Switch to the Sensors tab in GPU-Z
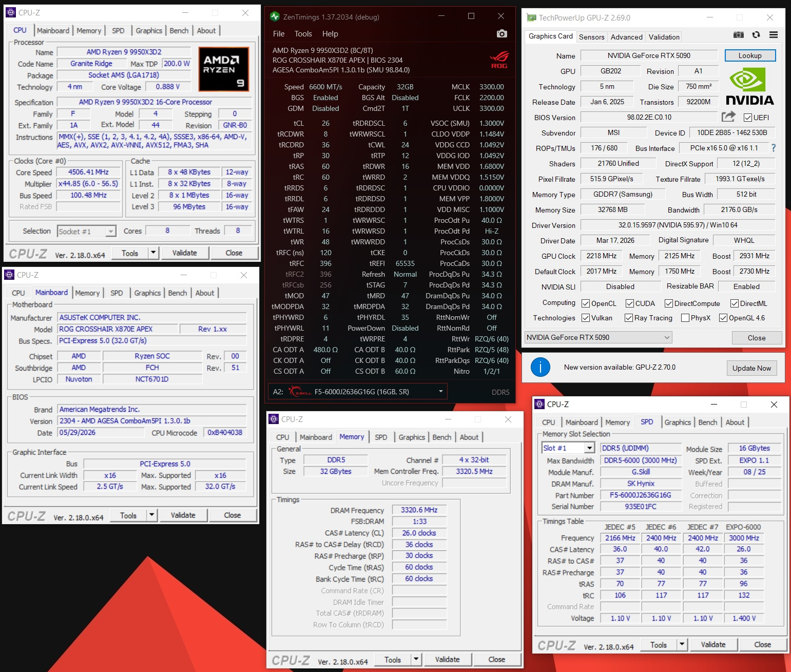The image size is (791, 672). click(592, 37)
